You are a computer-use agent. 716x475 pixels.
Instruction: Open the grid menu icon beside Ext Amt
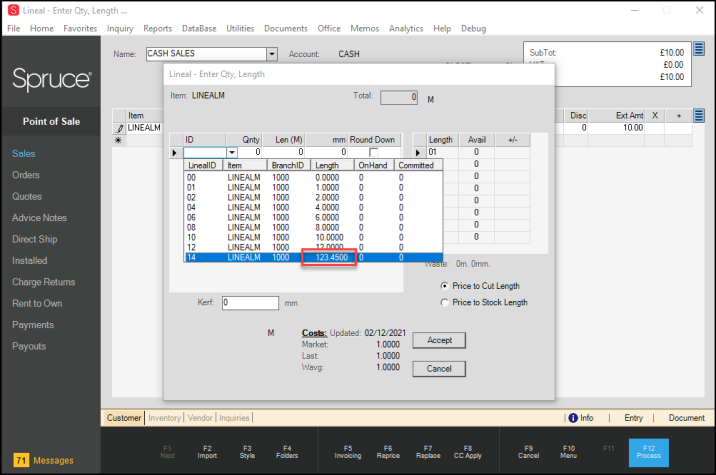pyautogui.click(x=699, y=116)
